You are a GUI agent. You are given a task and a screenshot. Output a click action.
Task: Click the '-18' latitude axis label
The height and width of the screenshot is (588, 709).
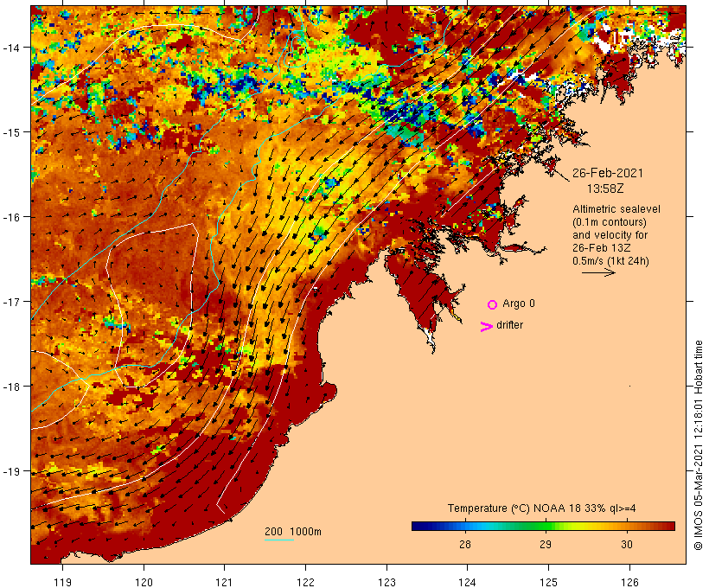coord(10,387)
